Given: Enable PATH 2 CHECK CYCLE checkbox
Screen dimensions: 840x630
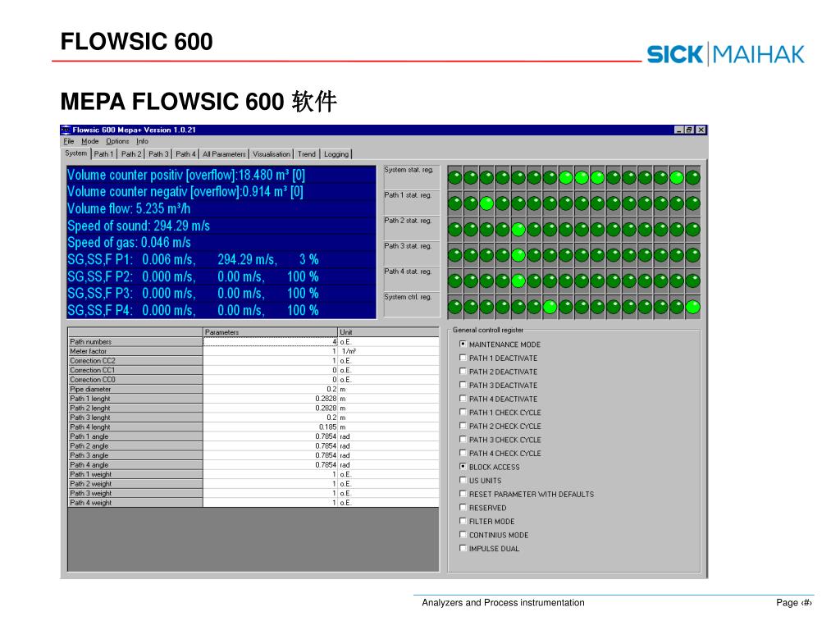Looking at the screenshot, I should coord(463,426).
